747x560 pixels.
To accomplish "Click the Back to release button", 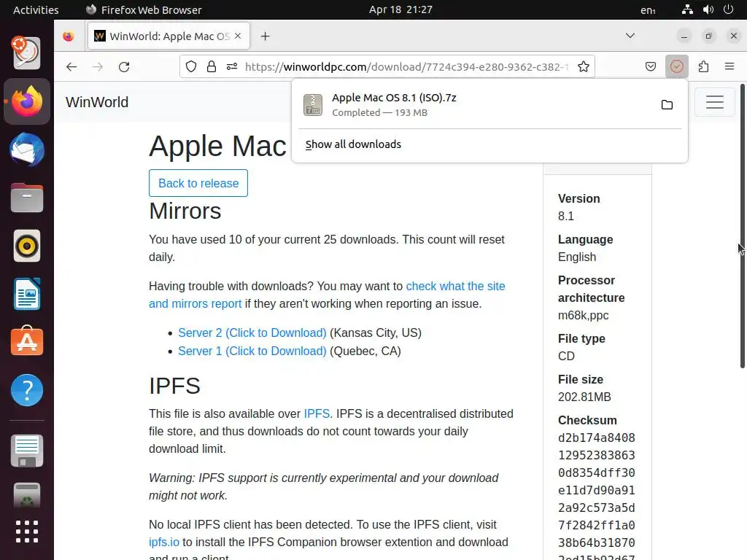I will [198, 183].
